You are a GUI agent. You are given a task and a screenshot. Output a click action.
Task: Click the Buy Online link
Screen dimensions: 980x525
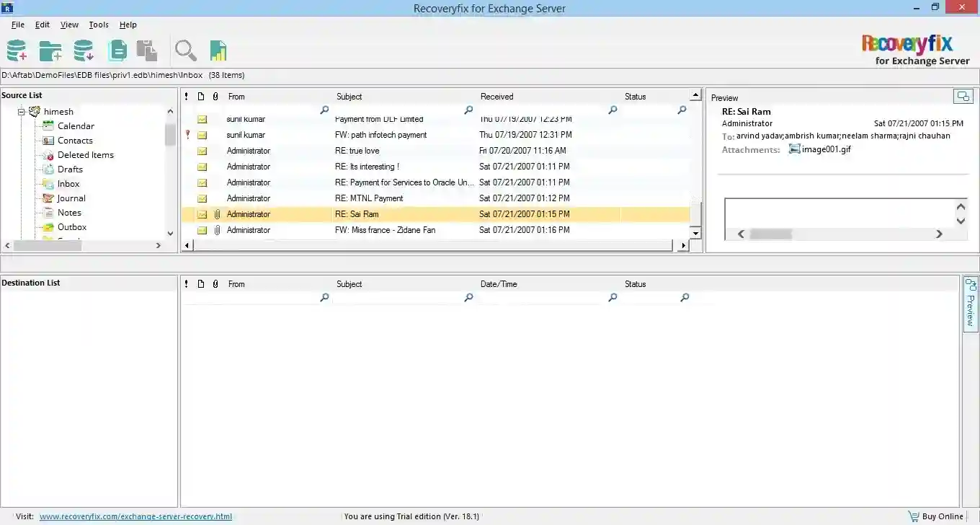point(943,516)
